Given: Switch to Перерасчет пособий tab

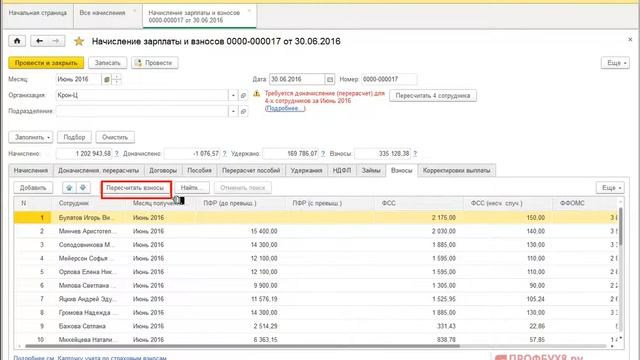Looking at the screenshot, I should click(x=251, y=170).
